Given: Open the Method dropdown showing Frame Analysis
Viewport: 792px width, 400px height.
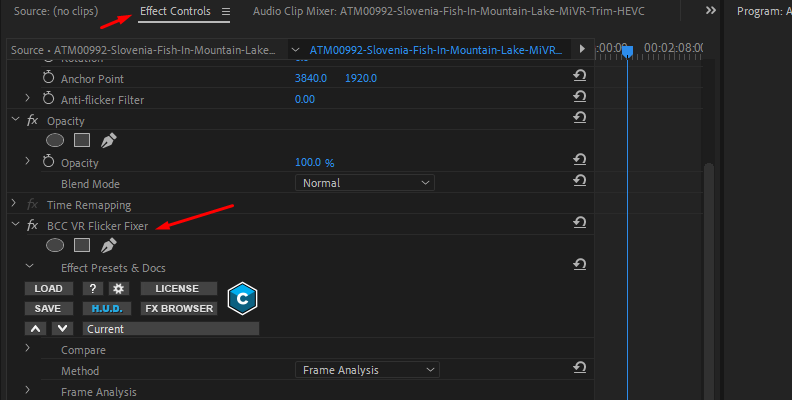Looking at the screenshot, I should (367, 370).
